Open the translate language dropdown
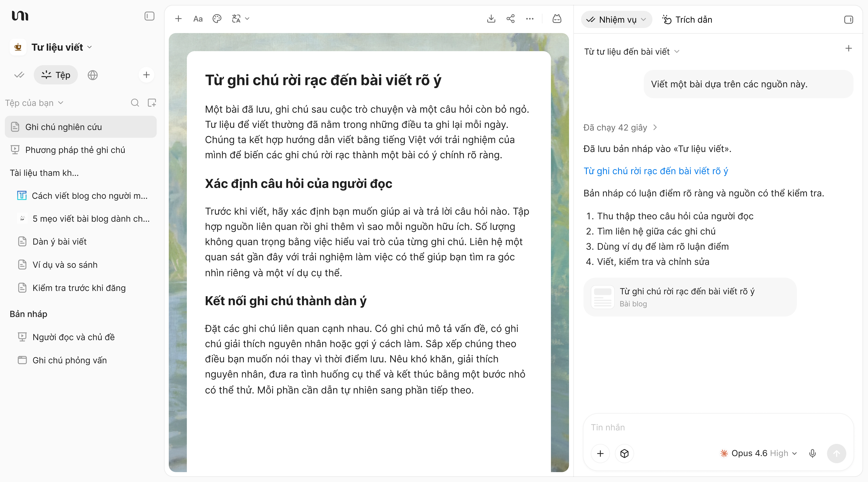The image size is (868, 482). point(241,19)
